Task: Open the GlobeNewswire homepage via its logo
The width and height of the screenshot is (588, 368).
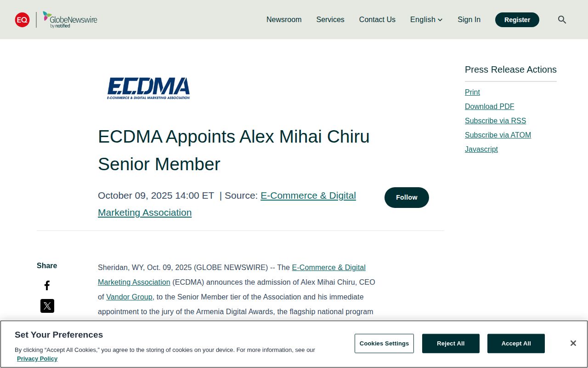Action: [x=70, y=20]
